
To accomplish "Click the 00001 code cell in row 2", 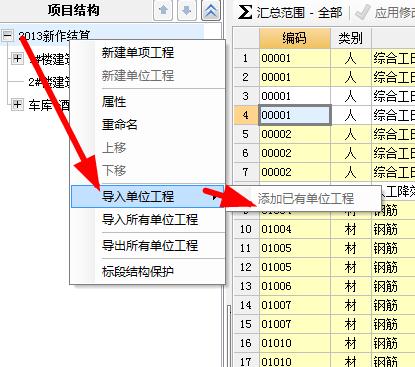I will [295, 77].
